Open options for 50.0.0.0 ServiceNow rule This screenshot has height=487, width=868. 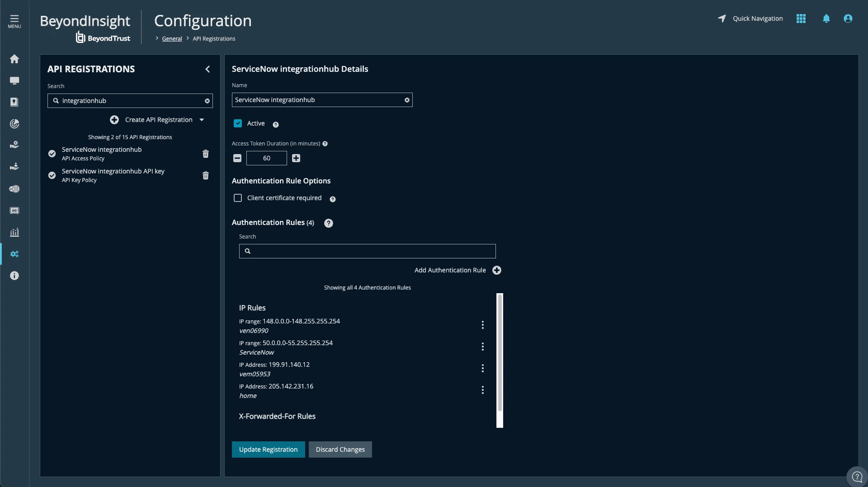(x=483, y=347)
